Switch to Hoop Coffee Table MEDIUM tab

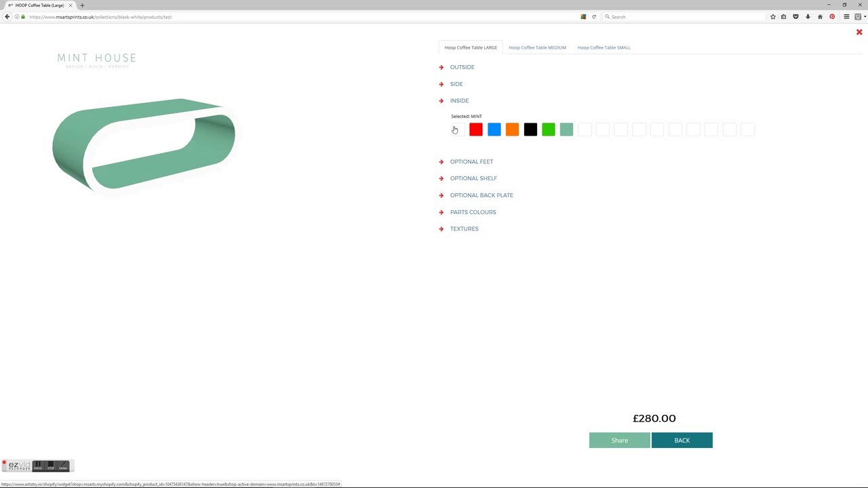pyautogui.click(x=537, y=47)
